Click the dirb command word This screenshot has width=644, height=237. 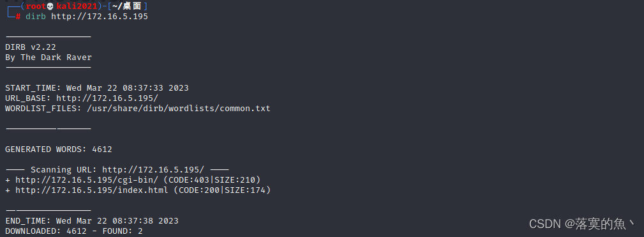pos(36,17)
